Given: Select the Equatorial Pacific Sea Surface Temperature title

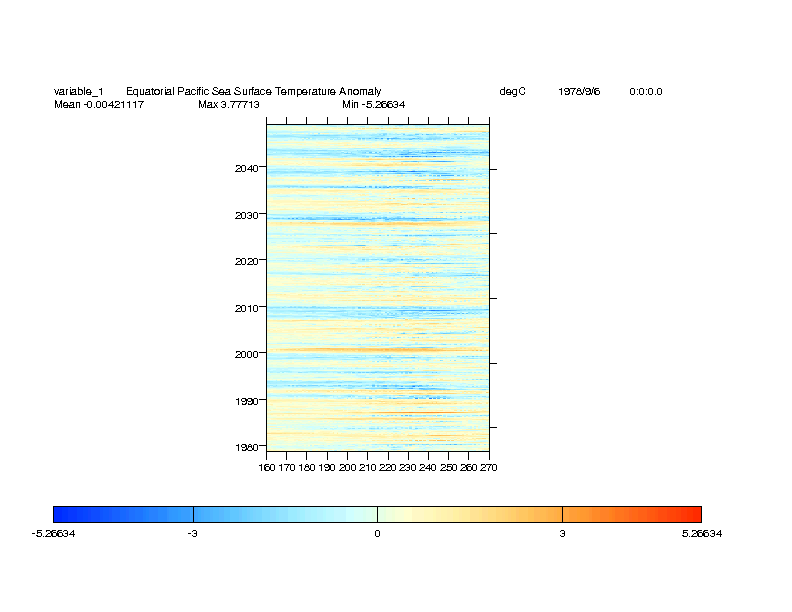Looking at the screenshot, I should click(x=253, y=92).
